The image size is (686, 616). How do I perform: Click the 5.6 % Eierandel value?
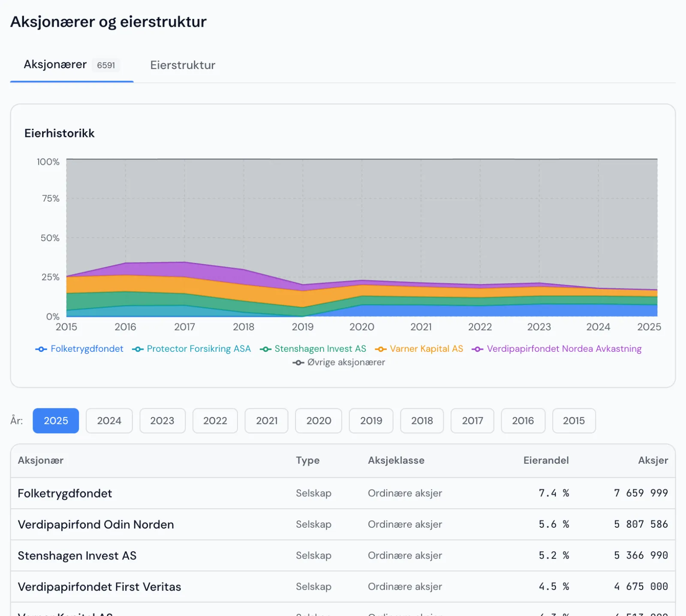(554, 525)
